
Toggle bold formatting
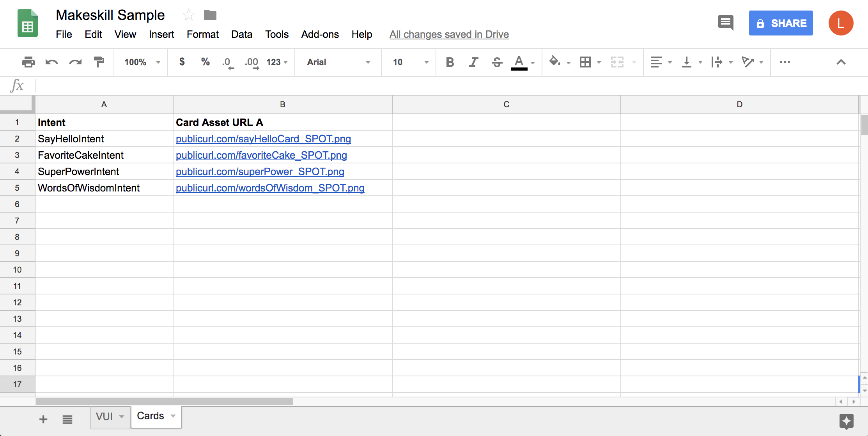[x=450, y=62]
